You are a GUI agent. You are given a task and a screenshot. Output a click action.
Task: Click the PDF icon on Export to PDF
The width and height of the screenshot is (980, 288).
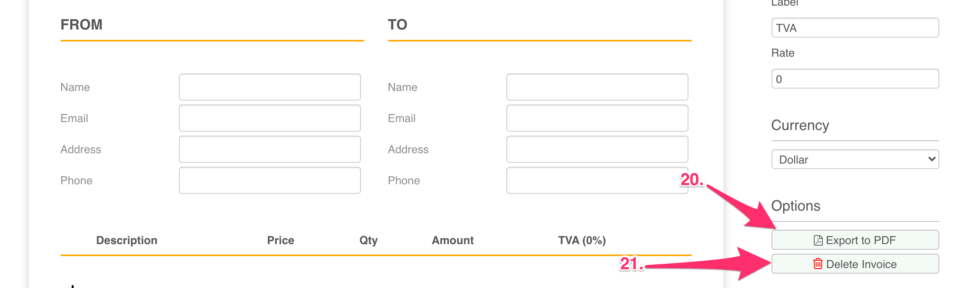click(x=818, y=240)
